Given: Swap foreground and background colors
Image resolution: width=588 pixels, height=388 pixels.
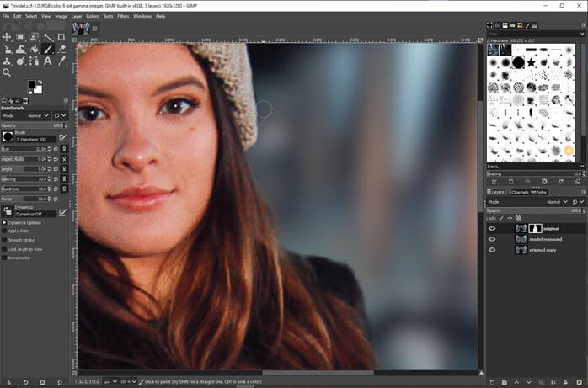Looking at the screenshot, I should [40, 82].
